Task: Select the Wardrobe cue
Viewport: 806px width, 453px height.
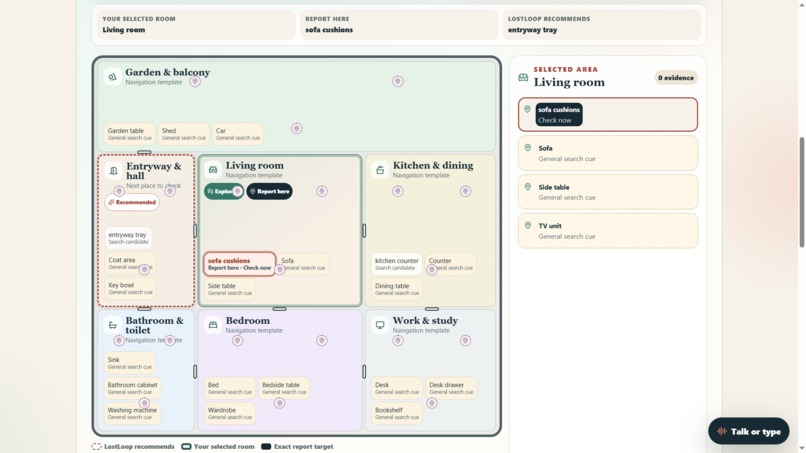Action: tap(230, 413)
